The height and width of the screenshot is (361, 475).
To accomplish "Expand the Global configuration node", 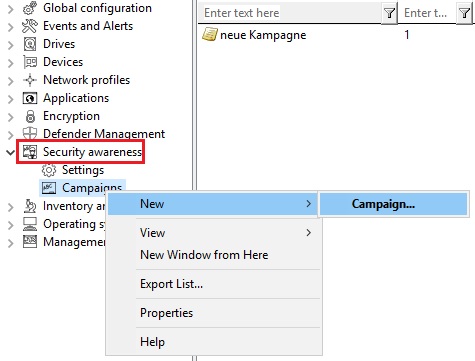I will (x=10, y=9).
